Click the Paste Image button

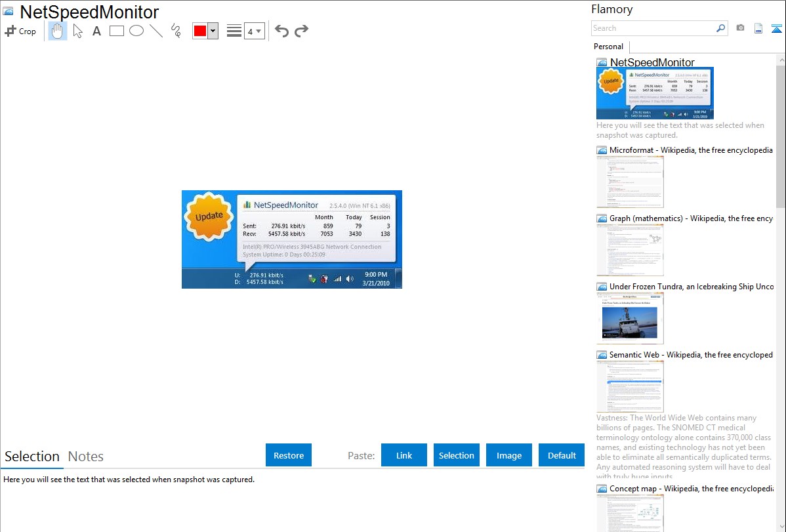pyautogui.click(x=508, y=455)
